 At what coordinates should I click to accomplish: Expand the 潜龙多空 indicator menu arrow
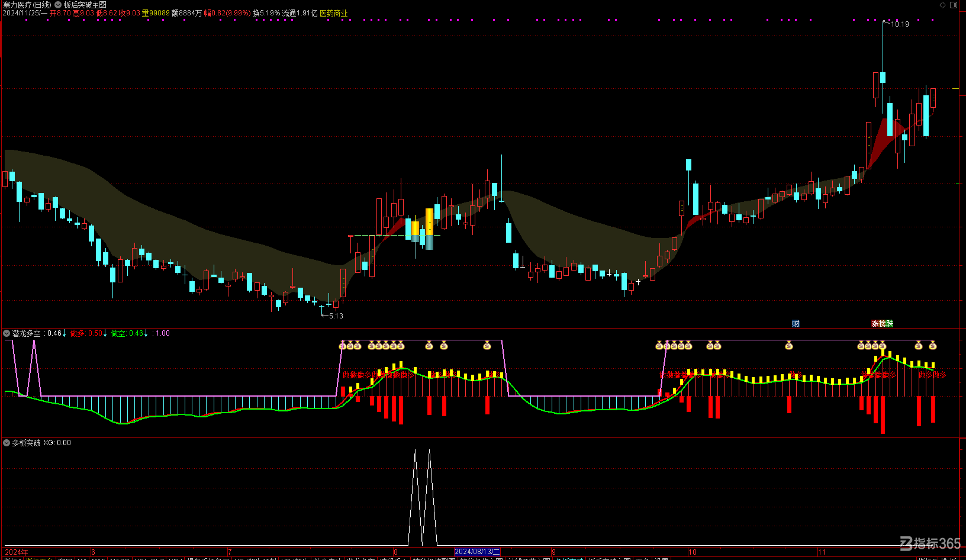pos(7,334)
